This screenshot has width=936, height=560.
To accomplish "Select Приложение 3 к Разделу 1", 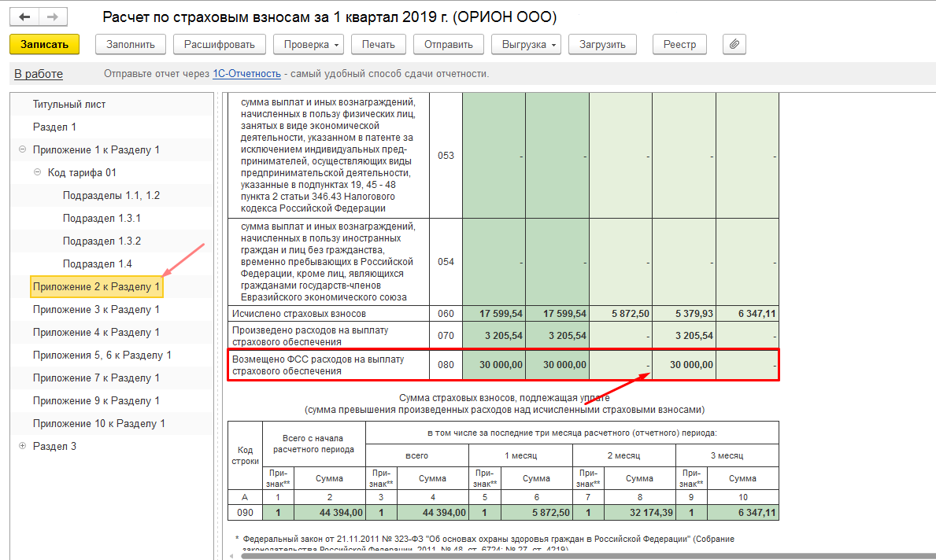I will tap(96, 310).
